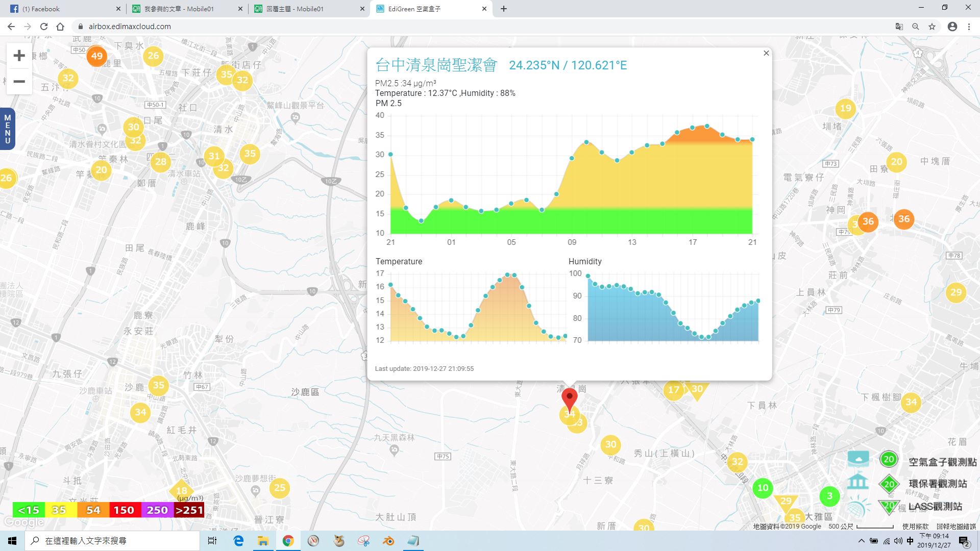Select the 17 station marker
Viewport: 980px width, 551px height.
[674, 390]
